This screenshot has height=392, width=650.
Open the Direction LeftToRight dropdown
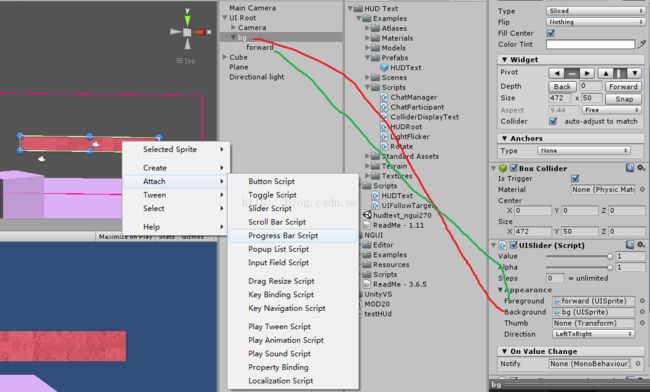(x=593, y=334)
